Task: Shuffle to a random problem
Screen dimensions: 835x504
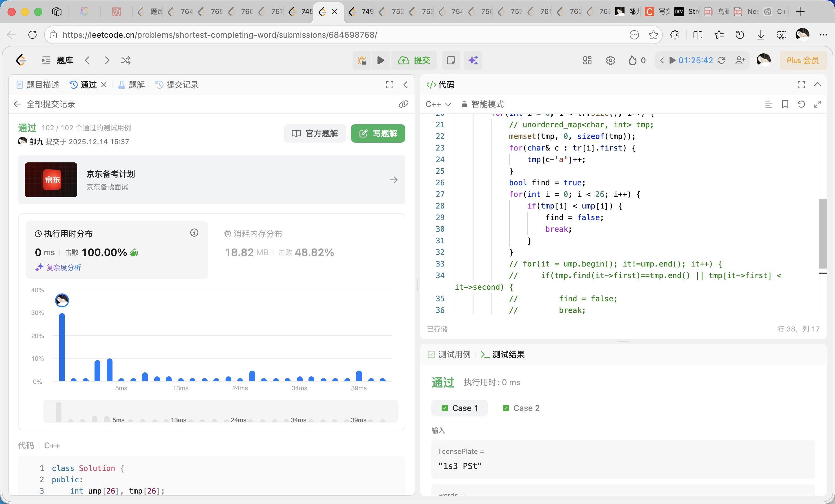Action: 126,60
